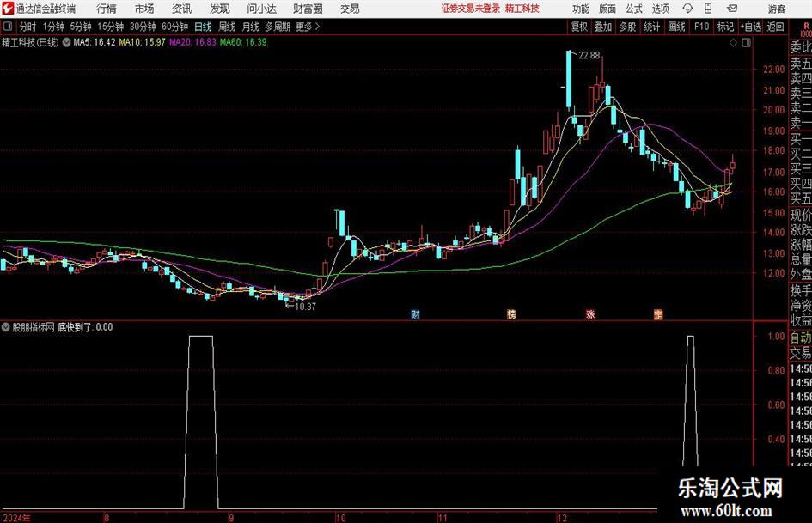The width and height of the screenshot is (812, 523).
Task: Click the 财 event marker on the chart
Action: tap(415, 314)
